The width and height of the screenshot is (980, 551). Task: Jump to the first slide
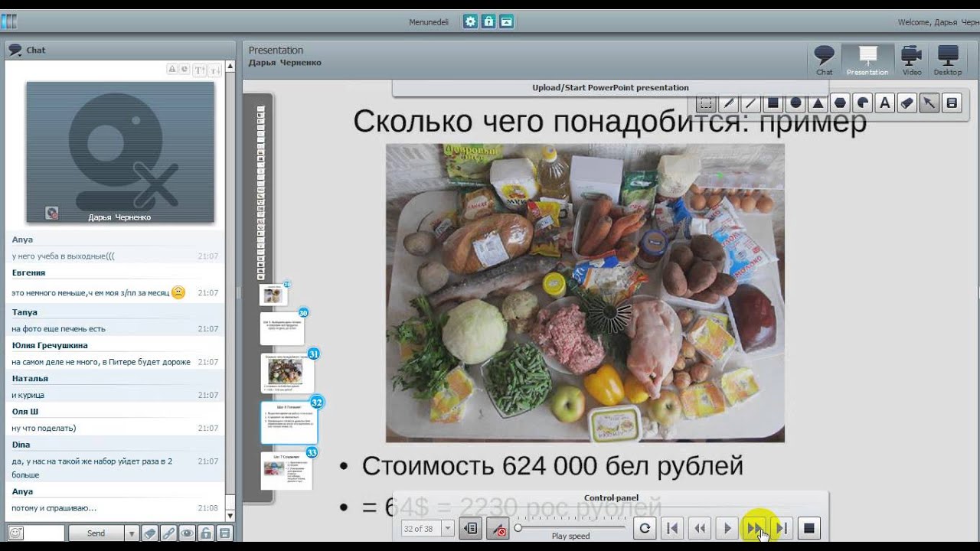[x=672, y=528]
